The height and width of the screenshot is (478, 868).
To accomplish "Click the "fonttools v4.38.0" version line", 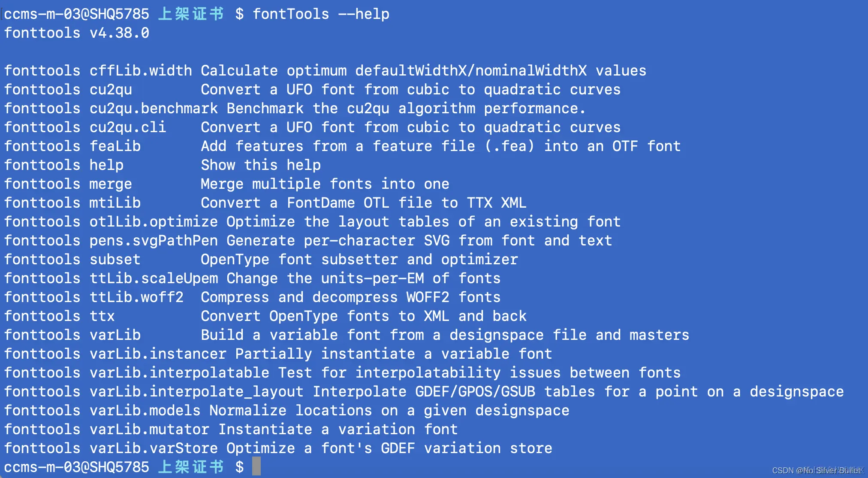I will click(77, 33).
